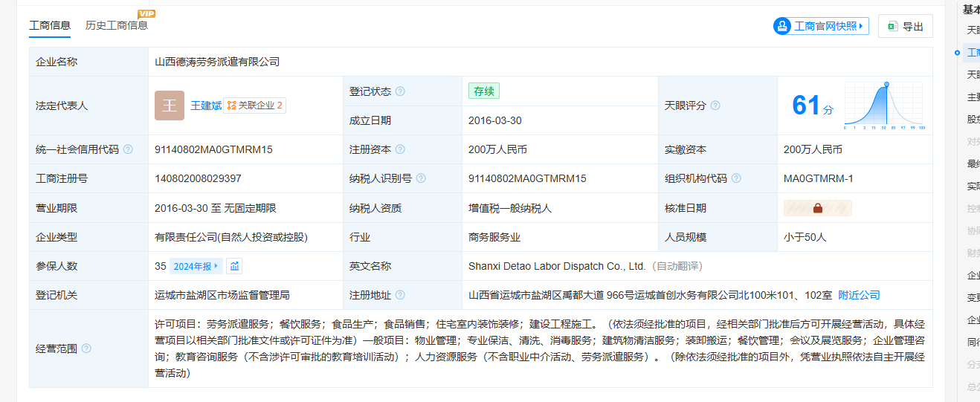Select 实缴资本 value 200万人民币
This screenshot has width=980, height=402.
pyautogui.click(x=813, y=149)
